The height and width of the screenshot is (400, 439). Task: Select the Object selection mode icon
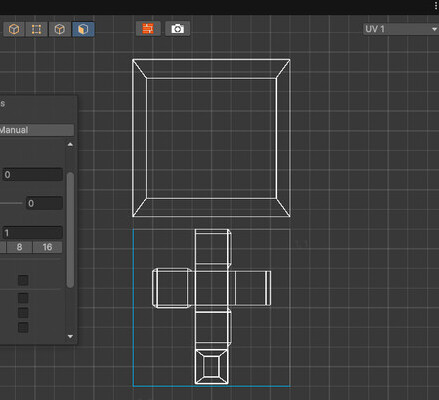[14, 29]
